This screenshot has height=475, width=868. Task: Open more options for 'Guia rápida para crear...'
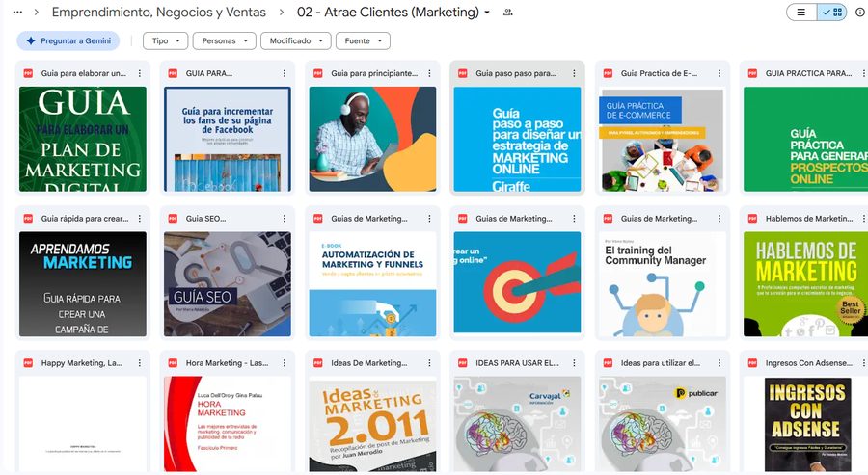(140, 219)
